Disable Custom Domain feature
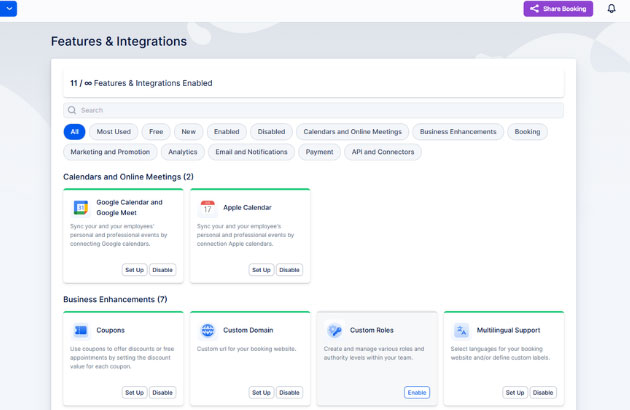 tap(289, 392)
